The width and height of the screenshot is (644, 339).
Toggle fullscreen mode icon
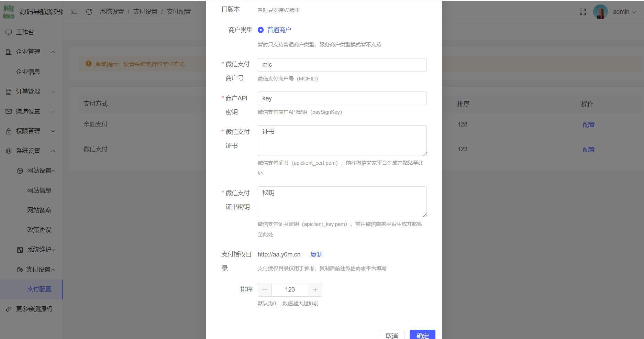click(582, 12)
